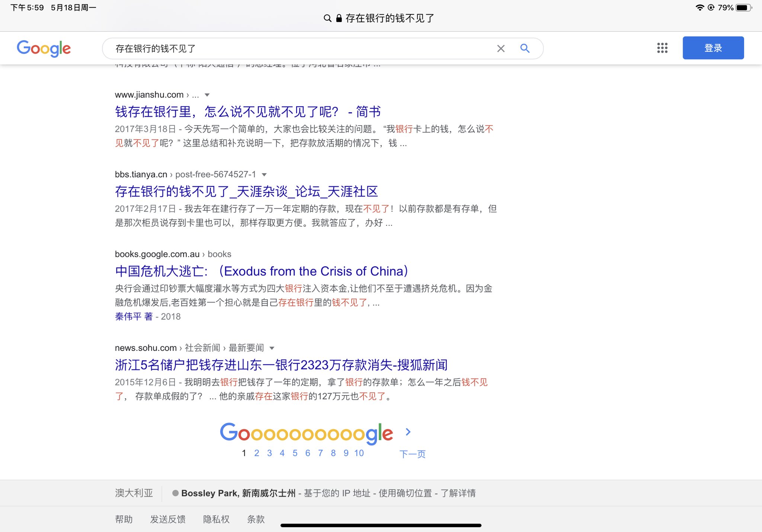The image size is (762, 532).
Task: Go to results page 9
Action: [x=346, y=453]
